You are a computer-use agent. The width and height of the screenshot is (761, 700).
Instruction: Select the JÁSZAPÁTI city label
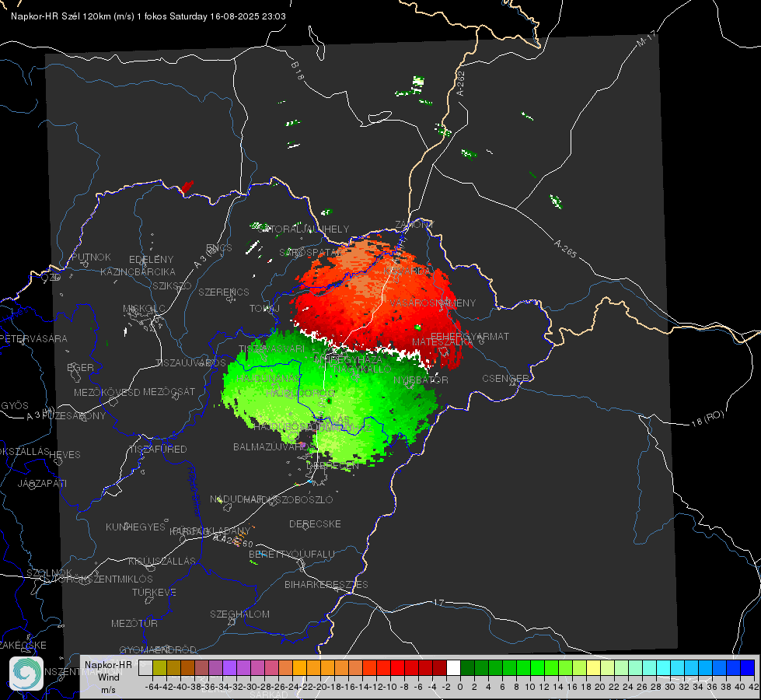click(42, 483)
